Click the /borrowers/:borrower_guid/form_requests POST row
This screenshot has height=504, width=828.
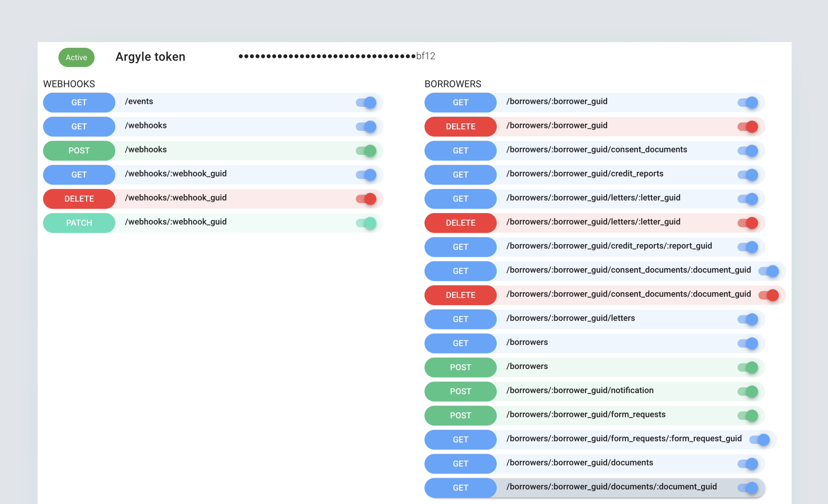(x=585, y=415)
